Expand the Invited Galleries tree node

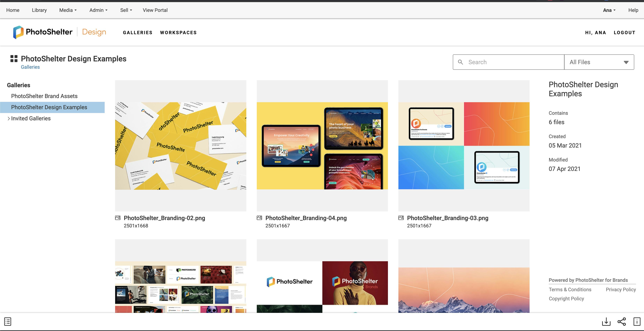9,118
